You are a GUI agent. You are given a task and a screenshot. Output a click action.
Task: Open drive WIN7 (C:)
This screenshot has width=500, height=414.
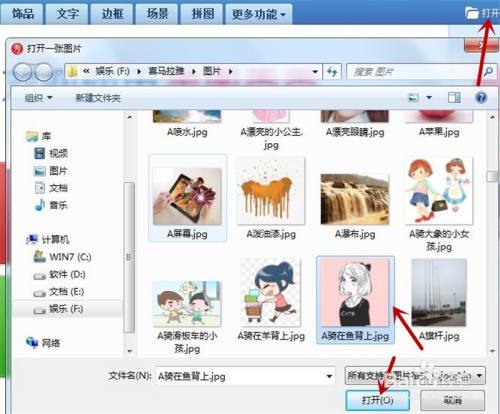click(x=62, y=257)
